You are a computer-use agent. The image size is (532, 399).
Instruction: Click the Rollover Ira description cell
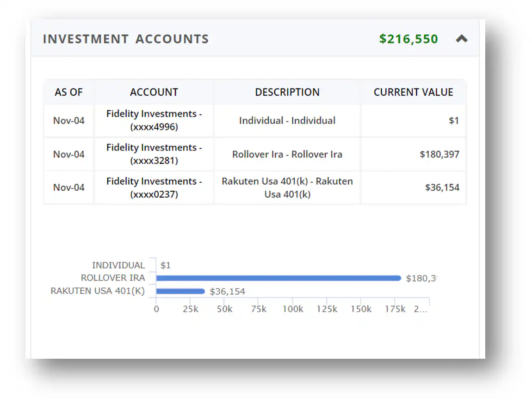tap(287, 154)
